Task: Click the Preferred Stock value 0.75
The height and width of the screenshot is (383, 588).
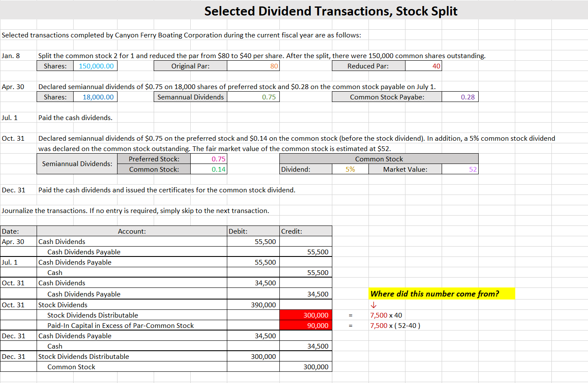Action: [x=208, y=159]
